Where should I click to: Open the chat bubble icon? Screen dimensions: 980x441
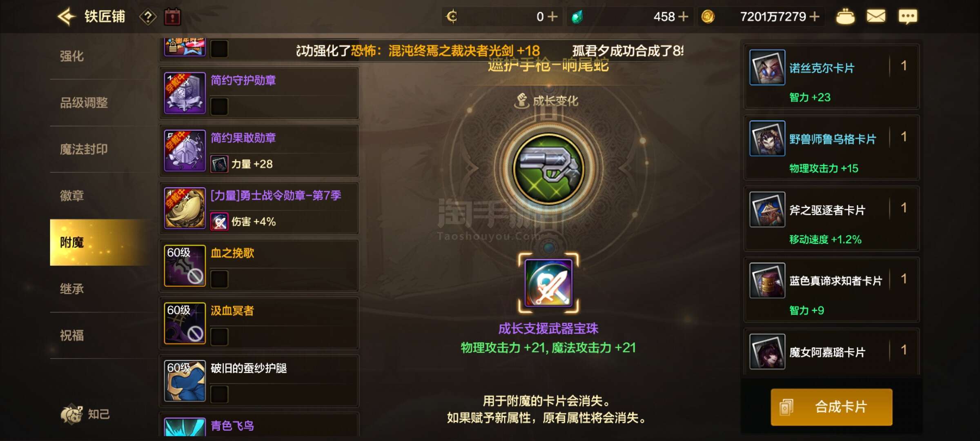(x=908, y=17)
